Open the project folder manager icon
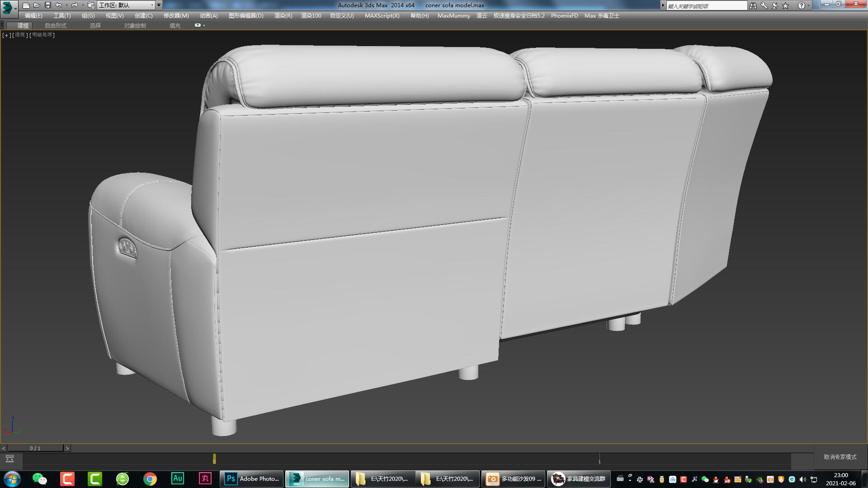 91,5
